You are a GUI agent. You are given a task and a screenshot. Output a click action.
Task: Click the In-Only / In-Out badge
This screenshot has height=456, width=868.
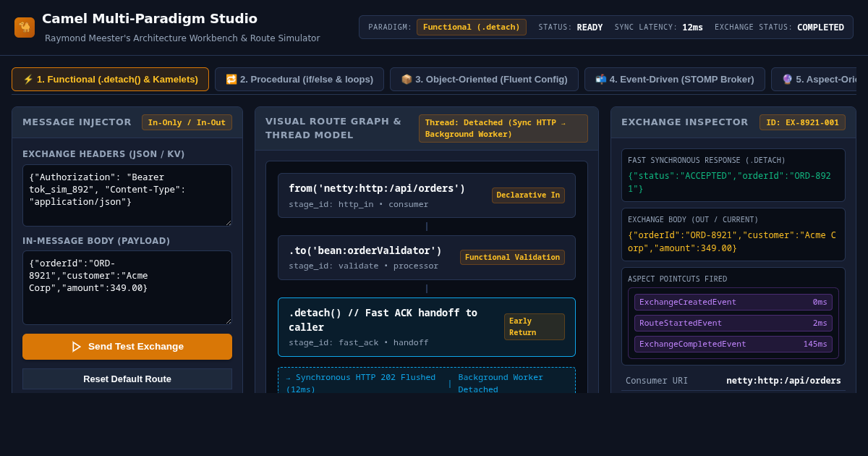(187, 122)
